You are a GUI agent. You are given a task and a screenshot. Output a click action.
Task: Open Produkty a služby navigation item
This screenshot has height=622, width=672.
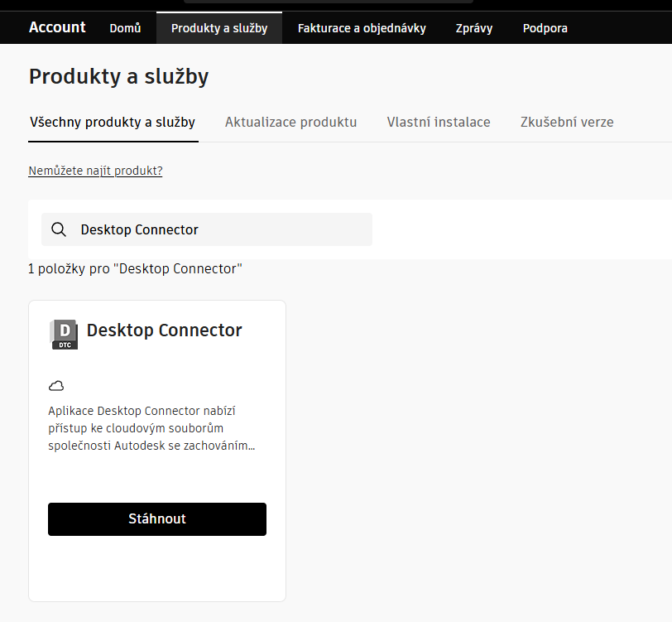point(219,28)
